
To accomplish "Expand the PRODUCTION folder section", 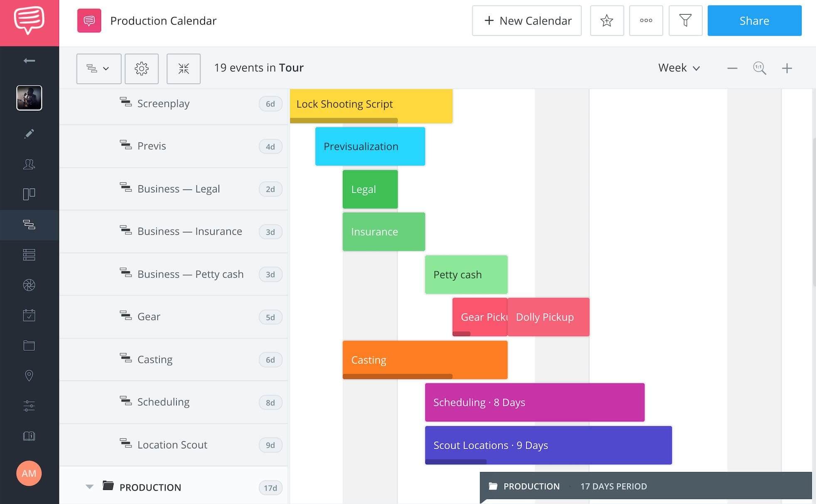I will tap(89, 486).
